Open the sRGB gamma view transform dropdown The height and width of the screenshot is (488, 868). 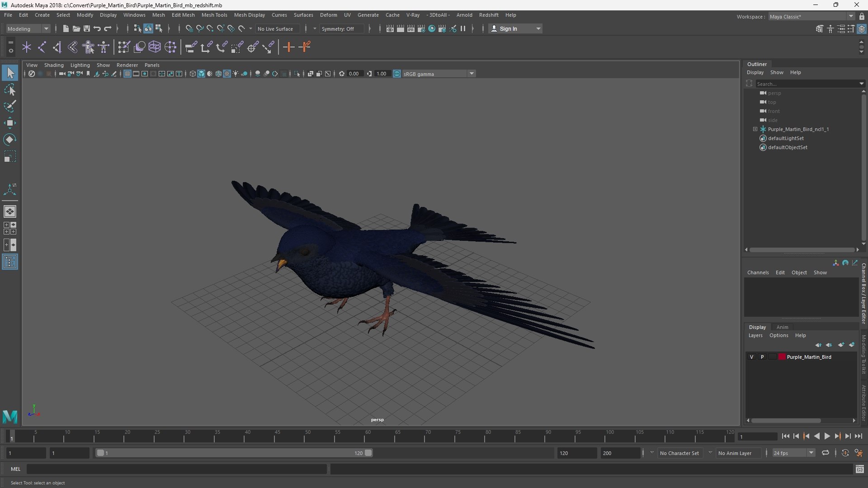[x=439, y=74]
